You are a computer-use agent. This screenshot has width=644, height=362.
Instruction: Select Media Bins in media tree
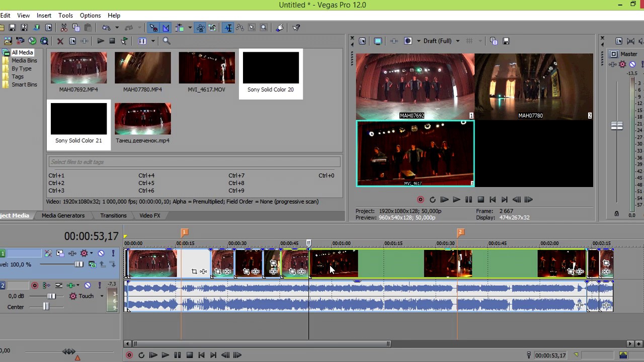click(24, 60)
